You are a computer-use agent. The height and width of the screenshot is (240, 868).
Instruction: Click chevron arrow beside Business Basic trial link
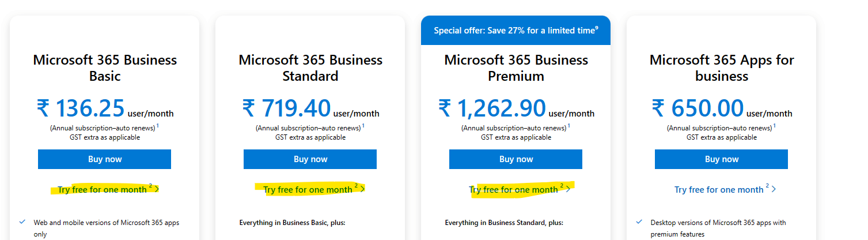(x=157, y=189)
